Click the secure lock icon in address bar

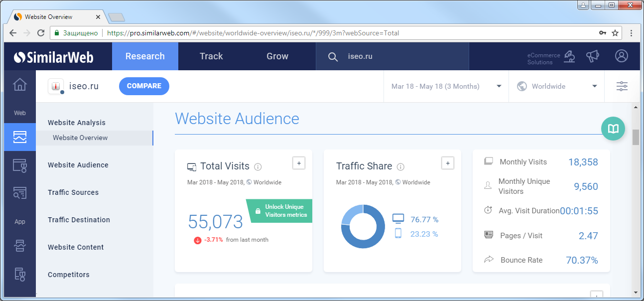tap(57, 33)
